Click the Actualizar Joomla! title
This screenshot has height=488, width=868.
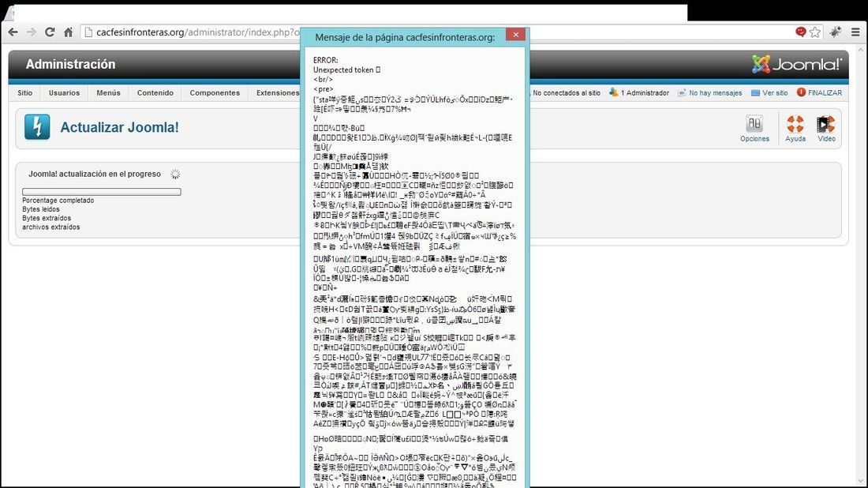[120, 127]
